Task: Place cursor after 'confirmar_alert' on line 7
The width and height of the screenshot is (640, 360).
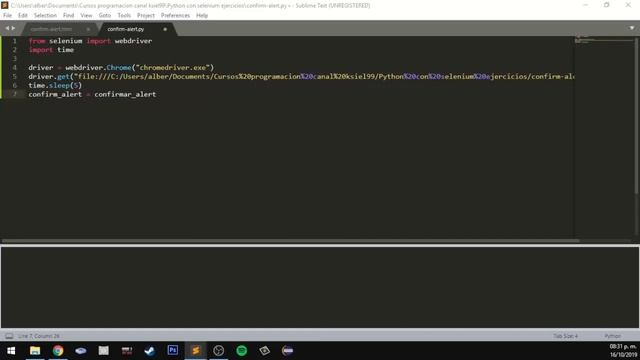Action: 157,94
